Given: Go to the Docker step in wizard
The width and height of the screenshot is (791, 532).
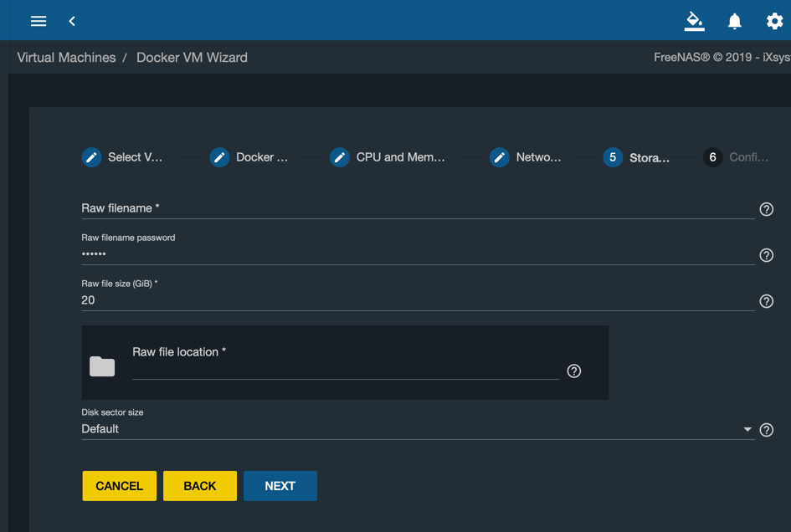Looking at the screenshot, I should (x=249, y=157).
